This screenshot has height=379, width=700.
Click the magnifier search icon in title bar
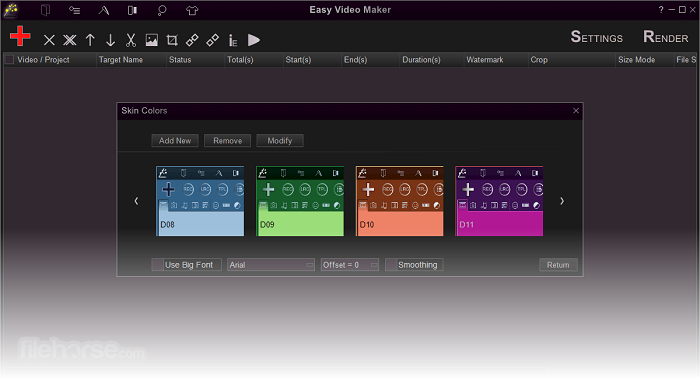point(162,10)
